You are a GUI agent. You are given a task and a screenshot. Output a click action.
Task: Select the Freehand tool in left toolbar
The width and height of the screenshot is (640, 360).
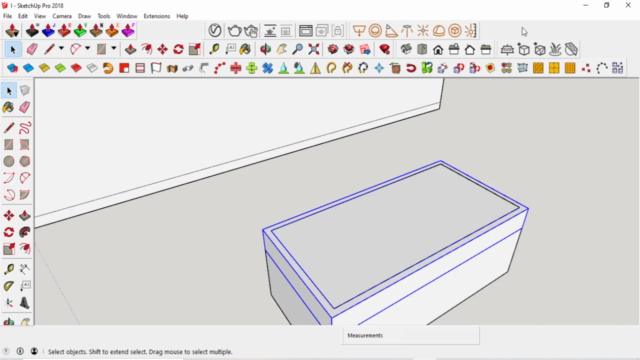25,128
